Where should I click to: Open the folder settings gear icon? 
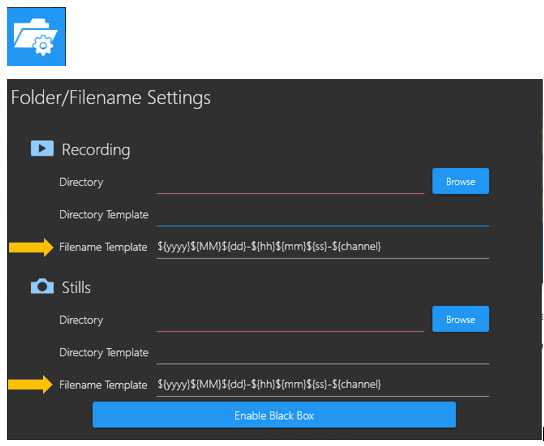36,36
